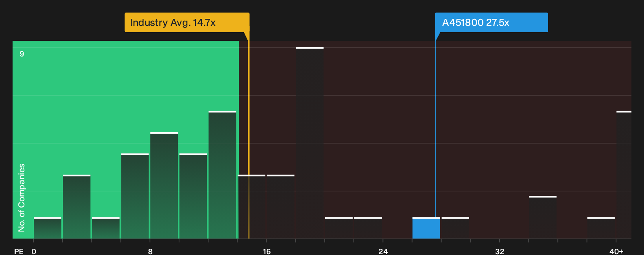644x255 pixels.
Task: Click the x-axis label 32
Action: (499, 251)
